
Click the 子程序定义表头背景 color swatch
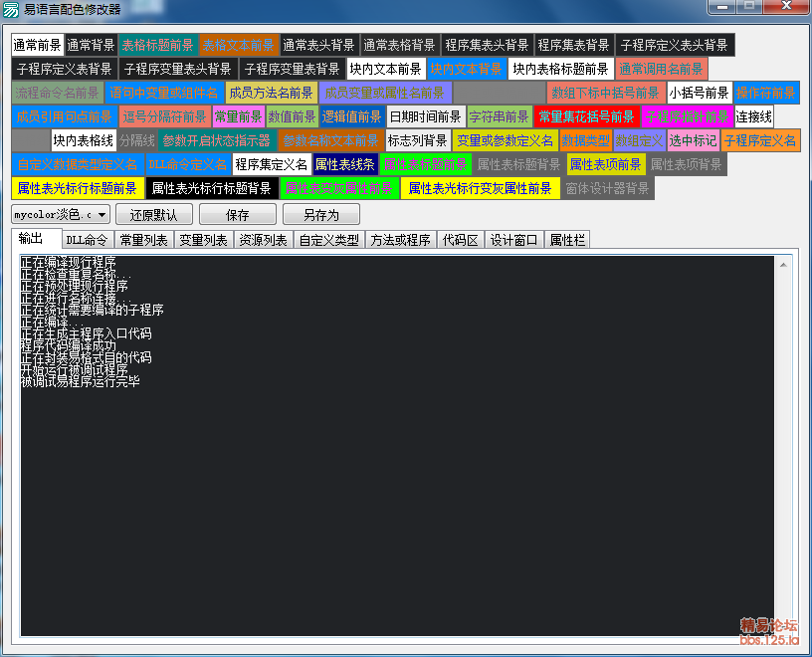tap(675, 45)
